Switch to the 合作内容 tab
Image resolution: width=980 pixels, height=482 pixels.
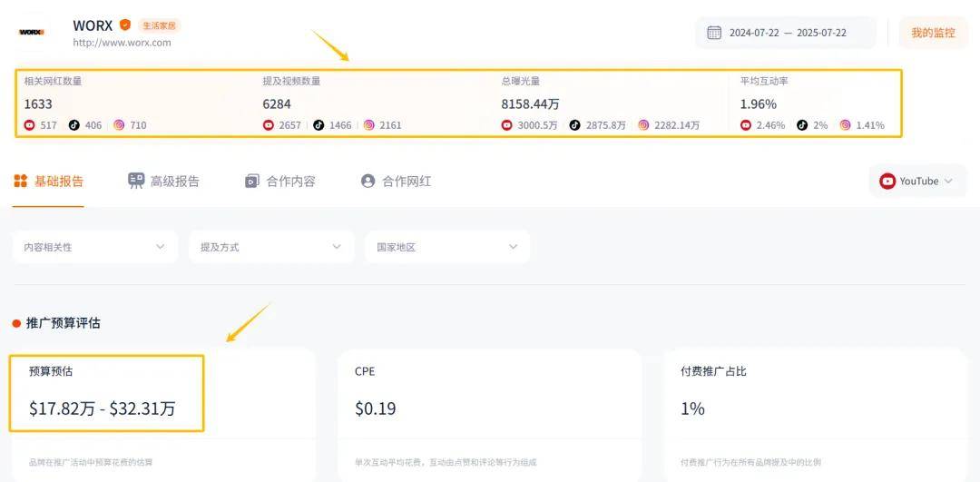280,182
